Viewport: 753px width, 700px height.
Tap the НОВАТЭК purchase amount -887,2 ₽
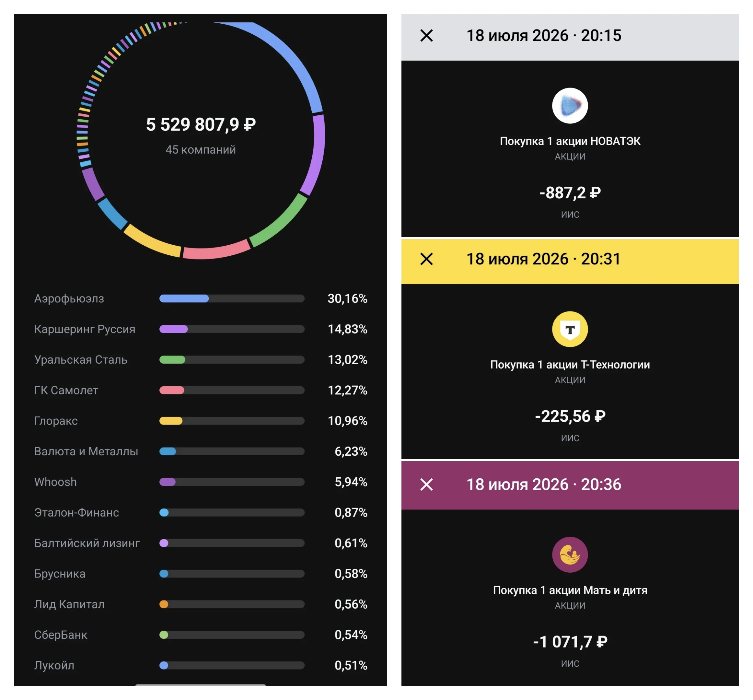coord(570,193)
